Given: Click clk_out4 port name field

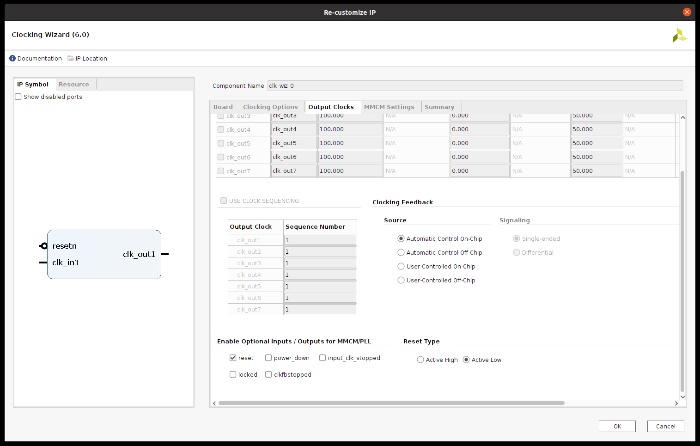Looking at the screenshot, I should (x=294, y=129).
